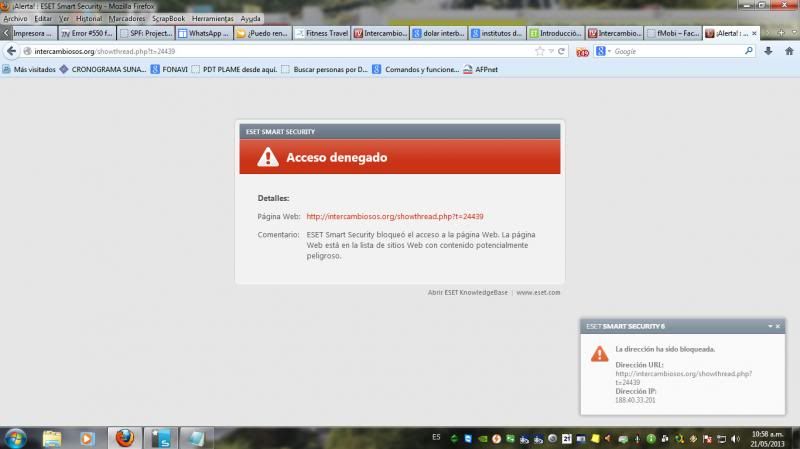Open the Más visitados bookmark

[x=29, y=69]
